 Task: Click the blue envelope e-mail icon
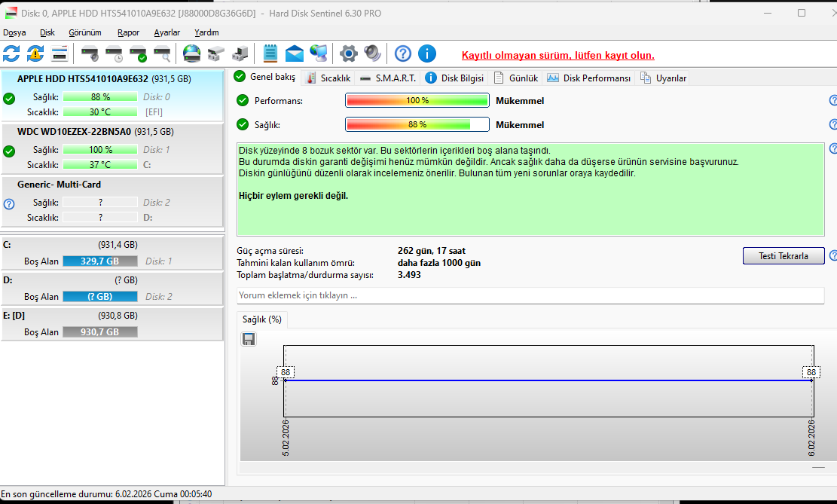(x=294, y=53)
